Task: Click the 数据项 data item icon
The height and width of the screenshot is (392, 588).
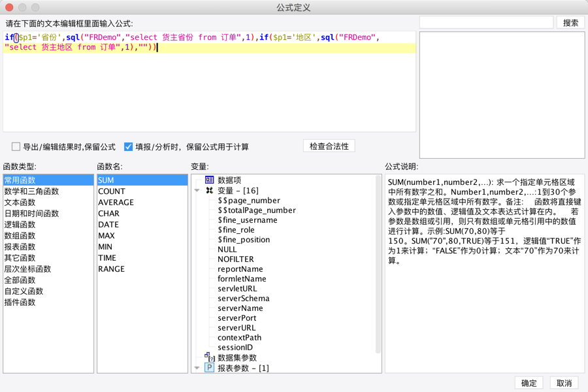Action: (209, 180)
